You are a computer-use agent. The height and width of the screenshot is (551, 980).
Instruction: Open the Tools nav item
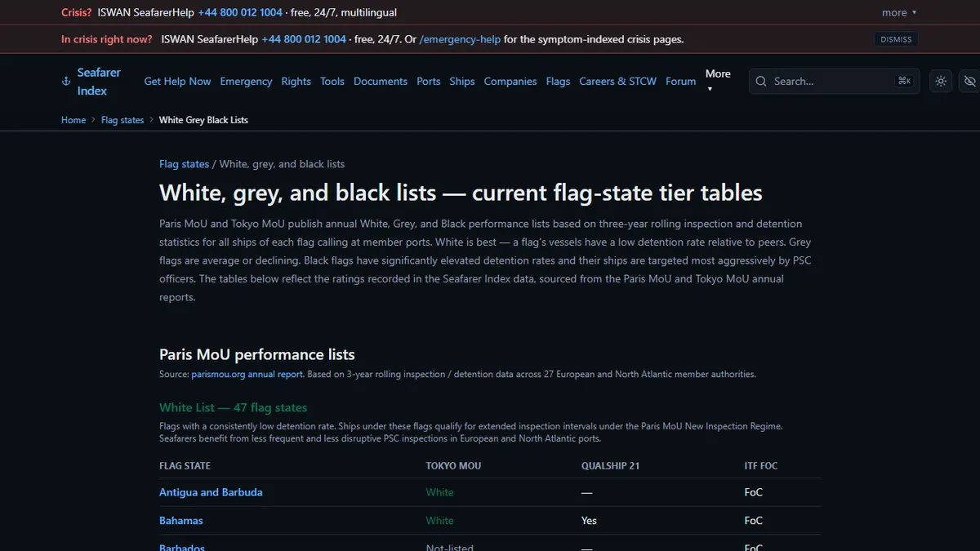332,81
